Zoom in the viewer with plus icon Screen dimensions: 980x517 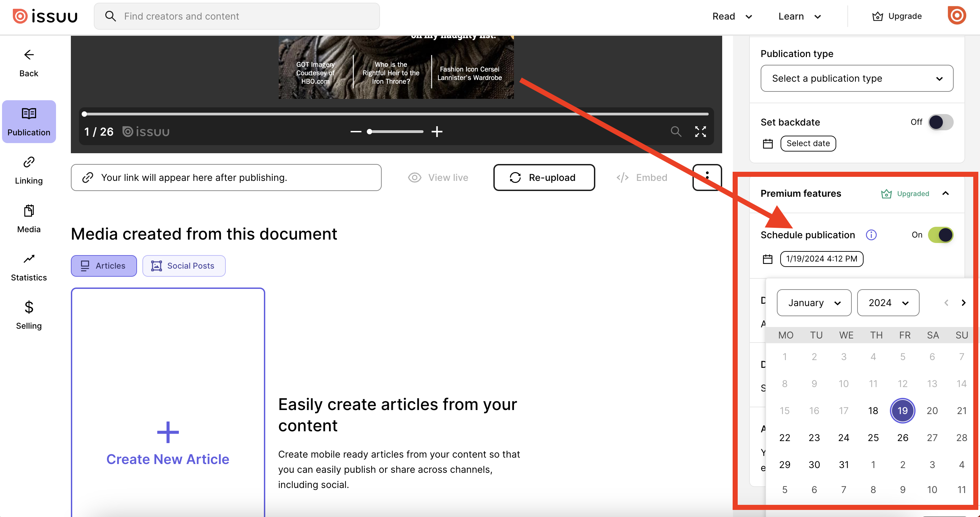[437, 132]
